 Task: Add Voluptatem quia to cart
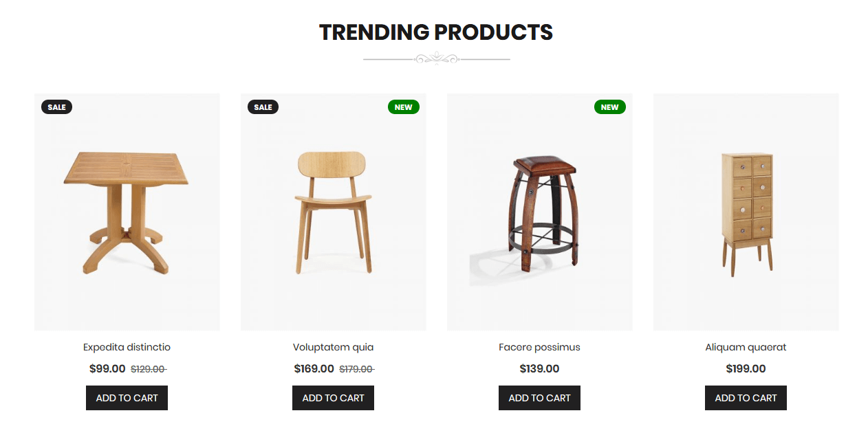333,397
